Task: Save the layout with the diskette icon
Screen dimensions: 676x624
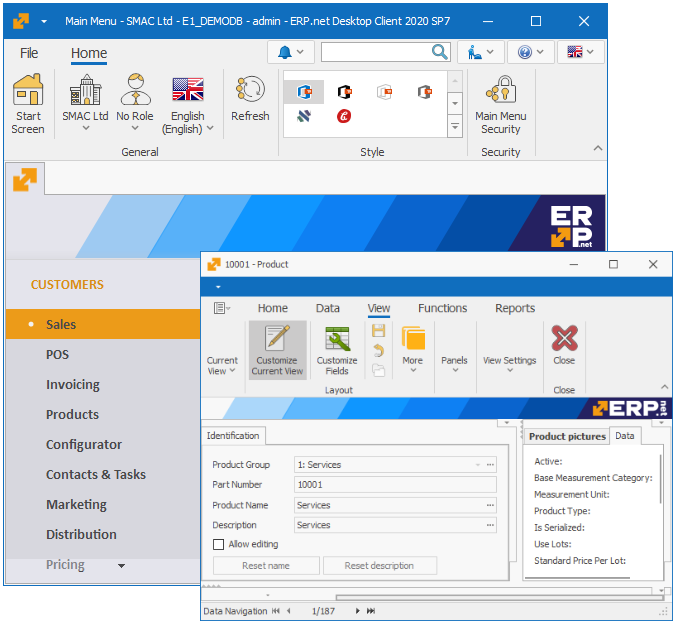Action: coord(379,331)
